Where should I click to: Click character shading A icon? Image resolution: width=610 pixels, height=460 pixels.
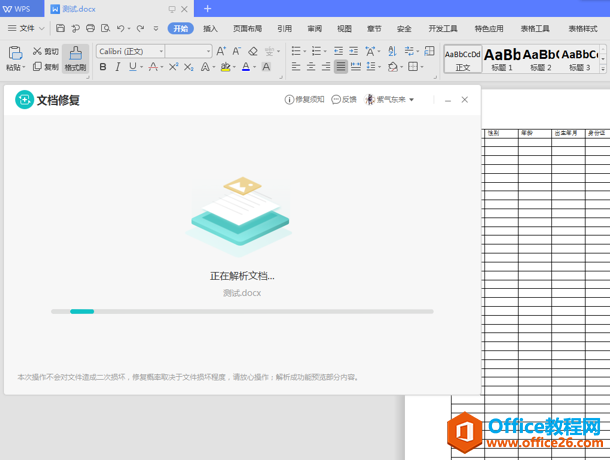266,67
